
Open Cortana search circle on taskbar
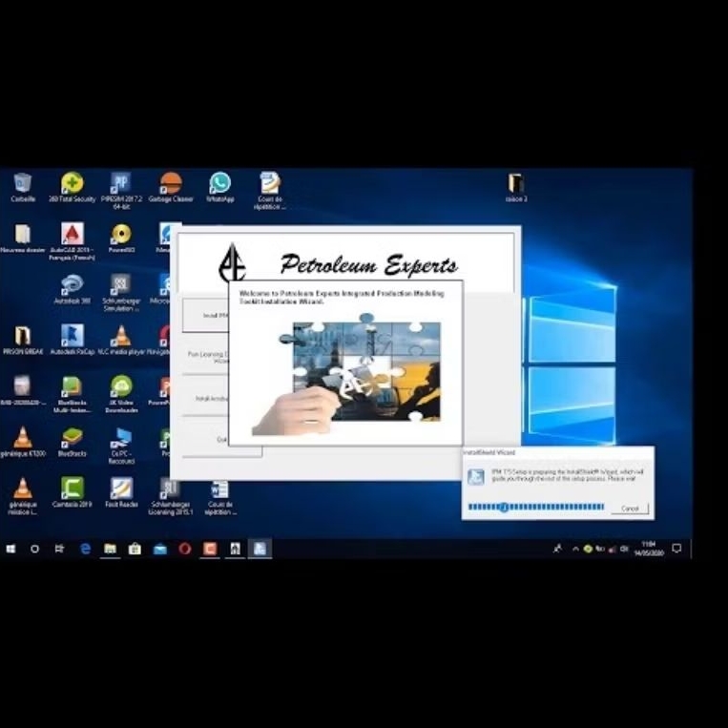[x=34, y=549]
